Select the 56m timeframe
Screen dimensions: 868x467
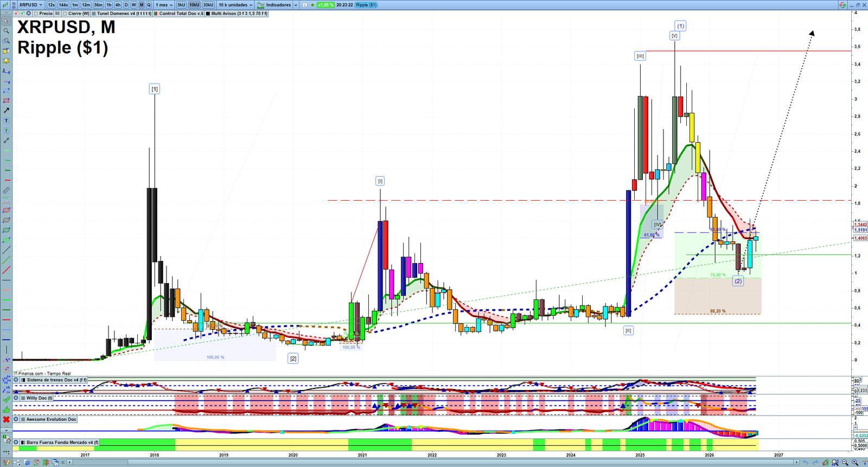pos(98,5)
